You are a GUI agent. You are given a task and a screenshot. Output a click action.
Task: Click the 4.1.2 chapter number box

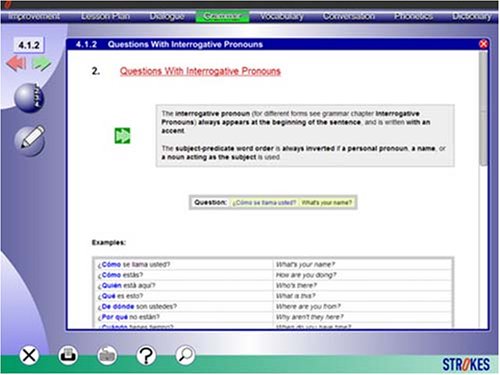[29, 45]
